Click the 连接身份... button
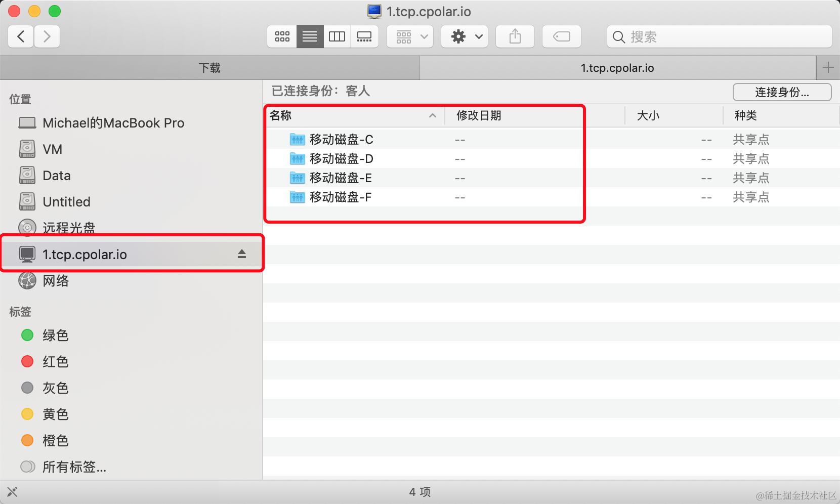The width and height of the screenshot is (840, 504). 782,92
